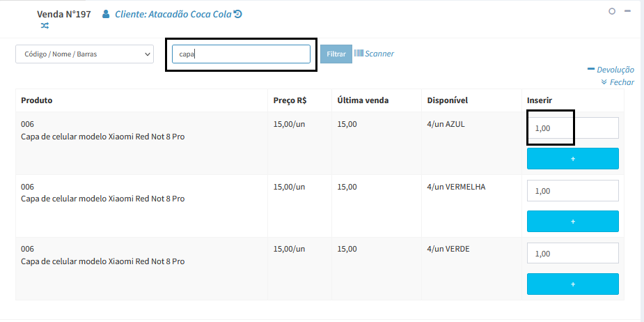Open the Scanner link

[379, 54]
